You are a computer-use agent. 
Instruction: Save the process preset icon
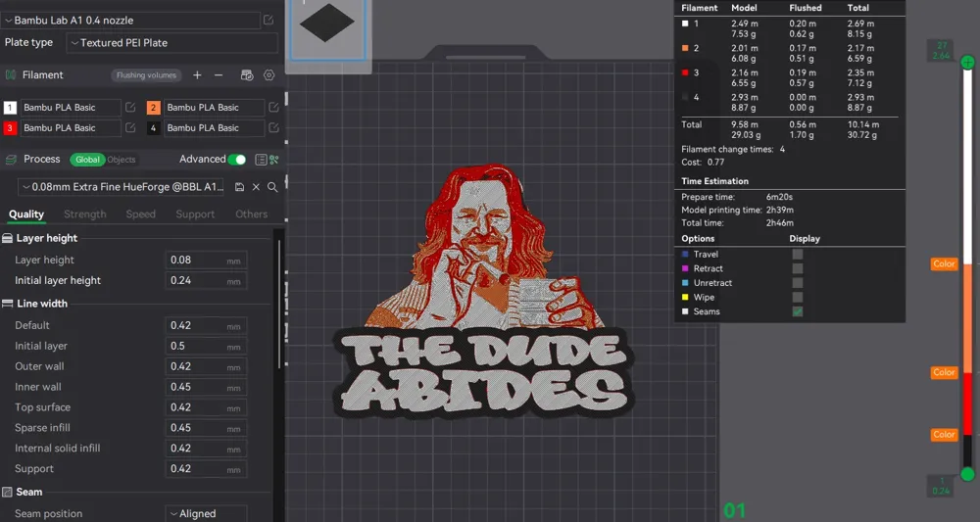pos(239,187)
